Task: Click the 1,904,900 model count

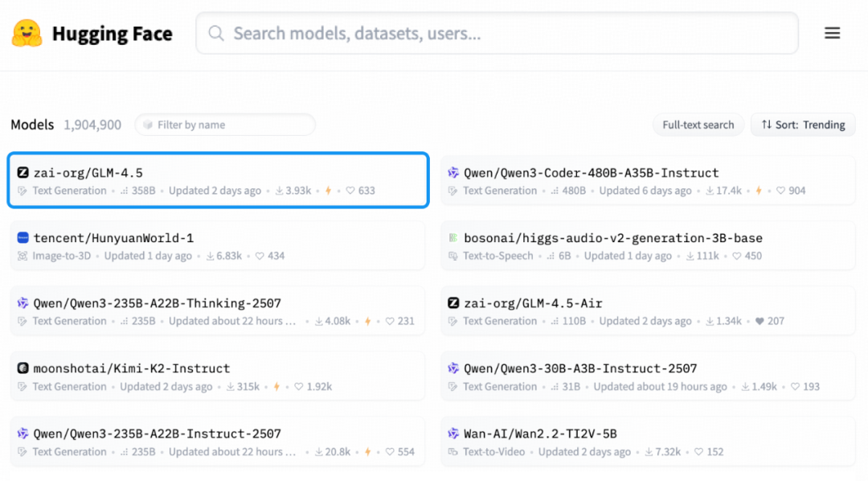Action: (92, 125)
